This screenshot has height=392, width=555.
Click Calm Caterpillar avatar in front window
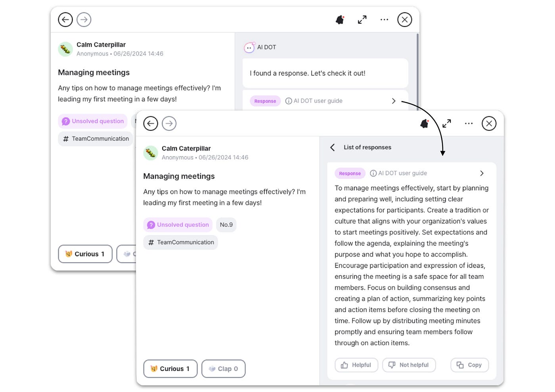[151, 153]
